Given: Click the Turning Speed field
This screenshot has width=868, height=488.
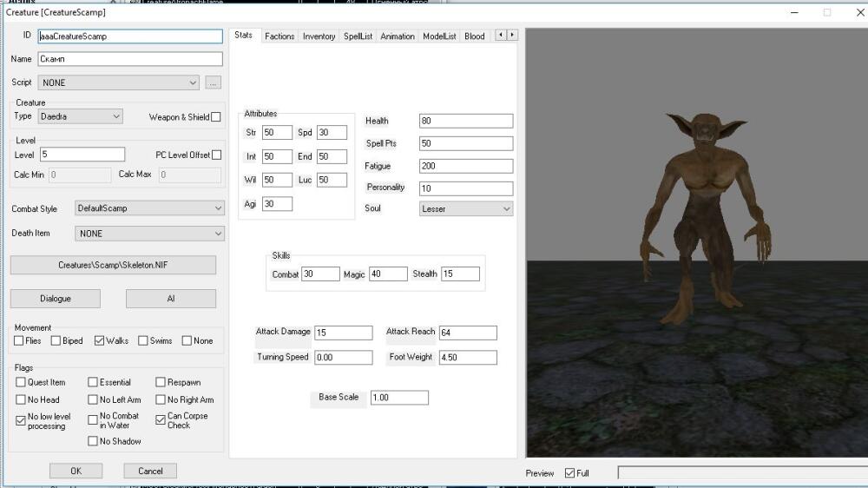Looking at the screenshot, I should click(344, 357).
